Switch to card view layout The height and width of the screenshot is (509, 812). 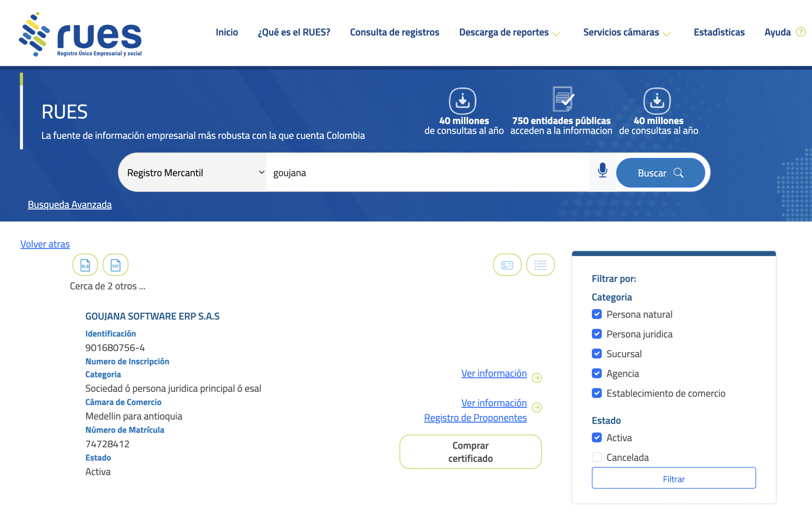click(507, 265)
